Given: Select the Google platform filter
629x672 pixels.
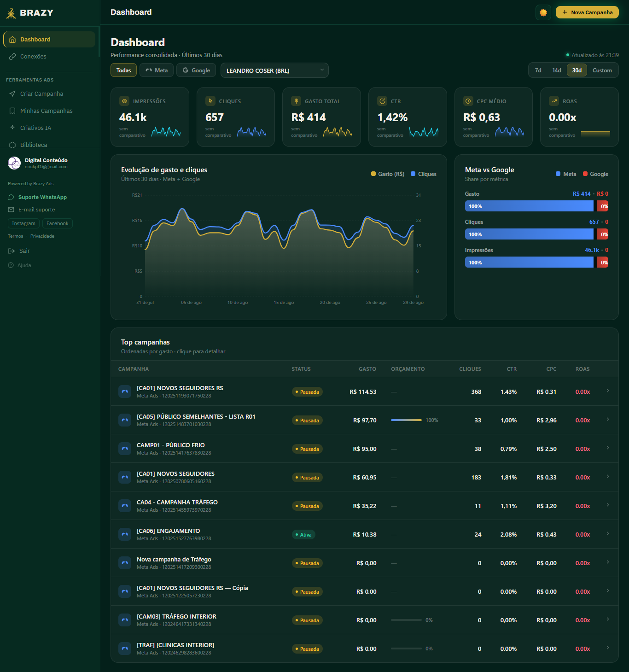Looking at the screenshot, I should [x=197, y=70].
